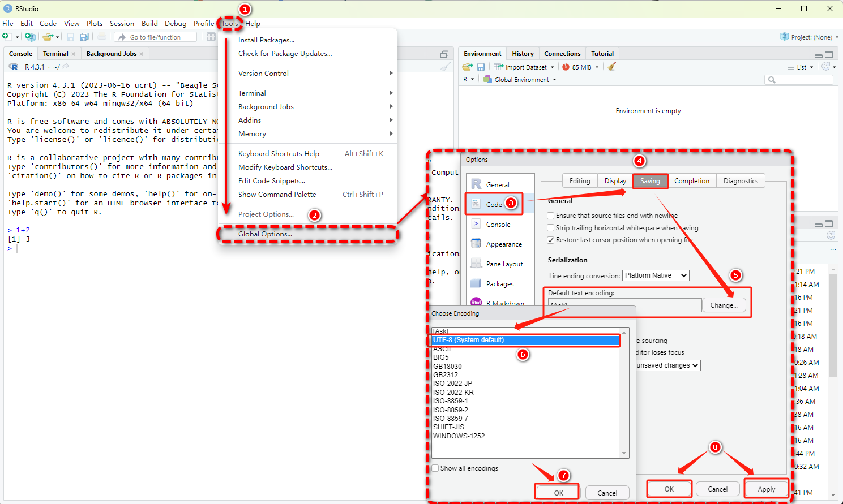Choose Install Packages... menu entry

(309, 40)
